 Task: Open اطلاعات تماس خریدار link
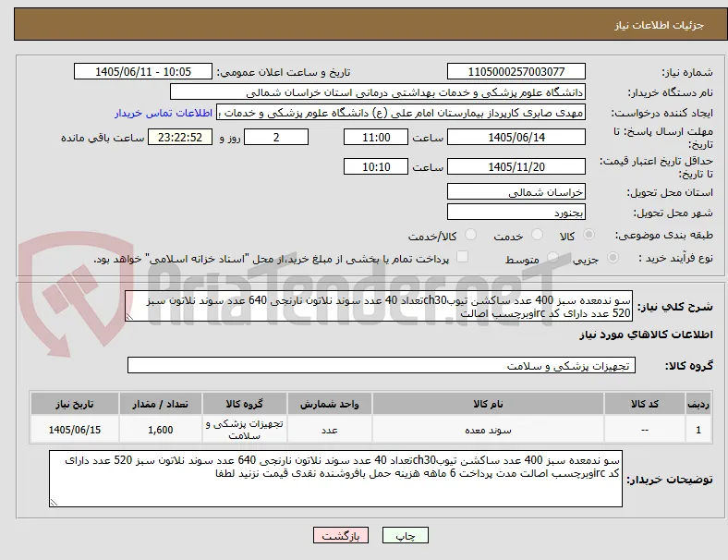(164, 113)
